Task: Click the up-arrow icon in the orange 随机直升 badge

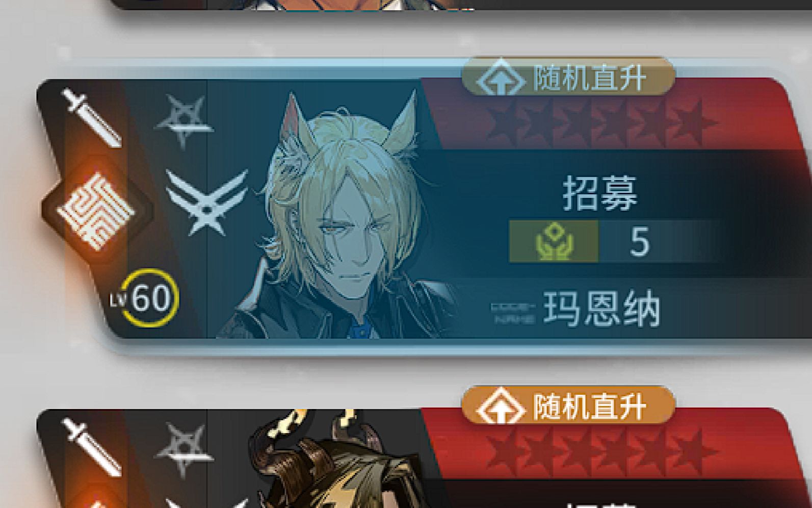Action: pos(501,407)
